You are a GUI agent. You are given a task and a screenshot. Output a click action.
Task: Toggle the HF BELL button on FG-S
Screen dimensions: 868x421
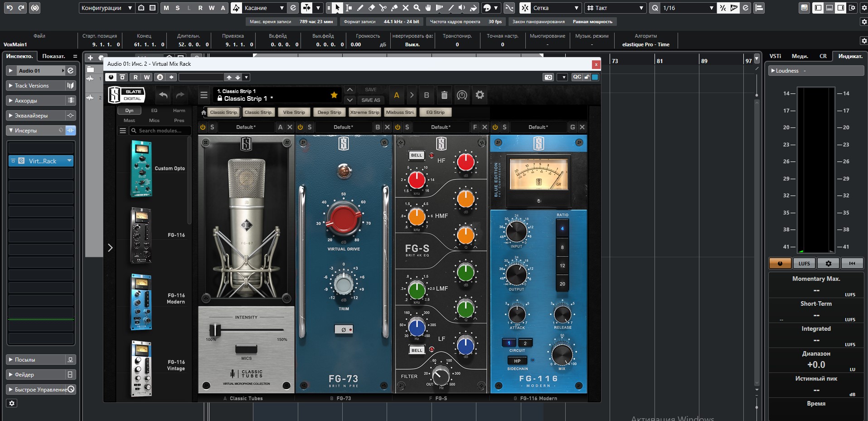coord(417,155)
